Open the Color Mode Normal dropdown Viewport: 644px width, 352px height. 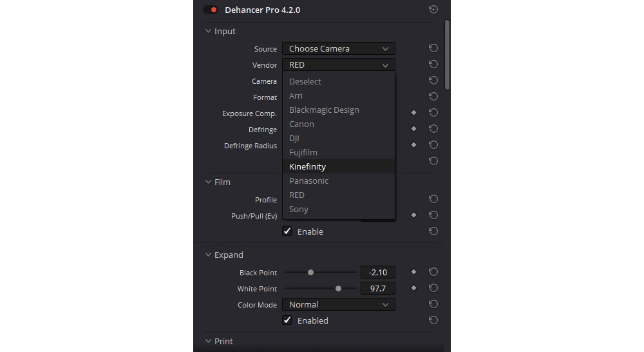[339, 305]
